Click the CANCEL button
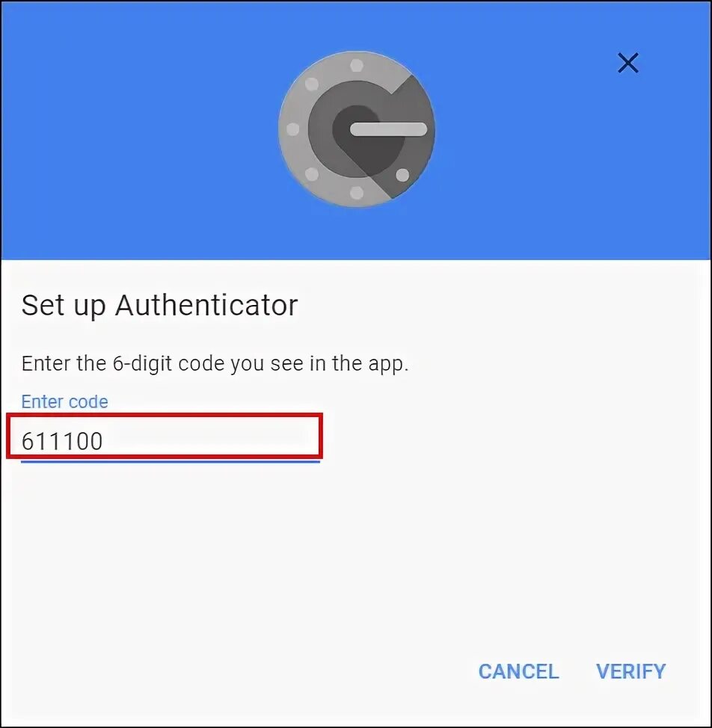 click(x=518, y=671)
